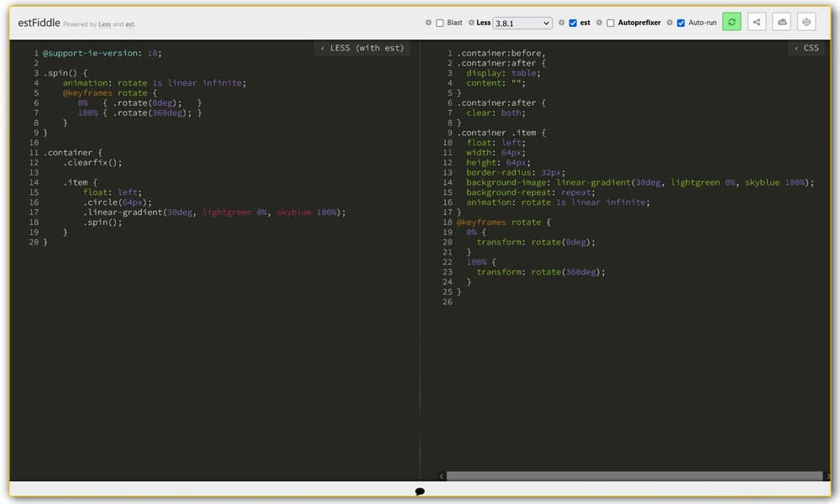Viewport: 840px width, 504px height.
Task: Open the Less link in the header
Action: pos(105,24)
